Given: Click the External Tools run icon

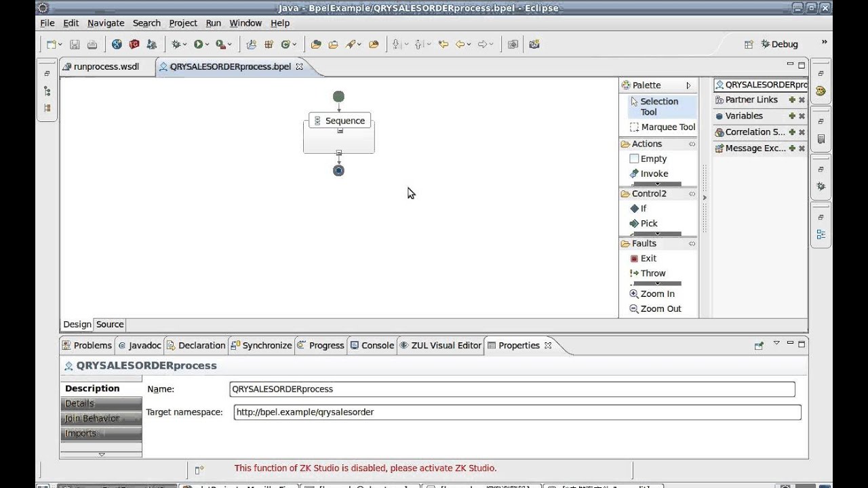Looking at the screenshot, I should 220,45.
